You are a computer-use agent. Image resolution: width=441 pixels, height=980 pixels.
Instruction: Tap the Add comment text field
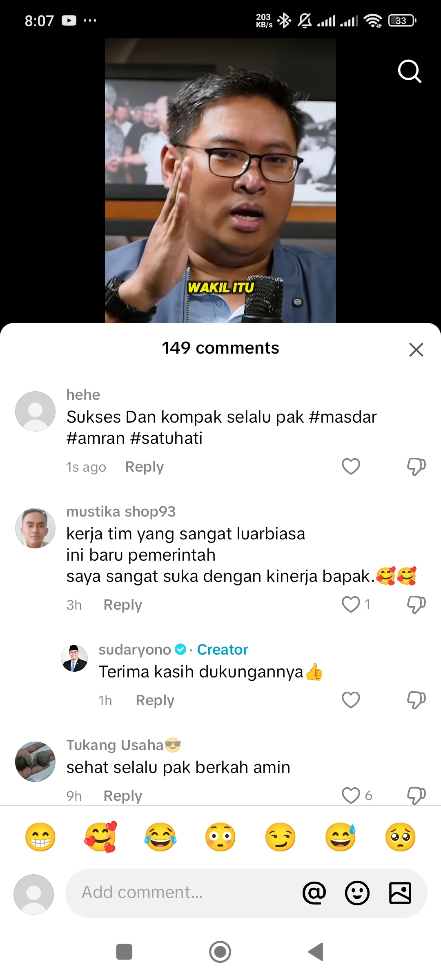182,893
